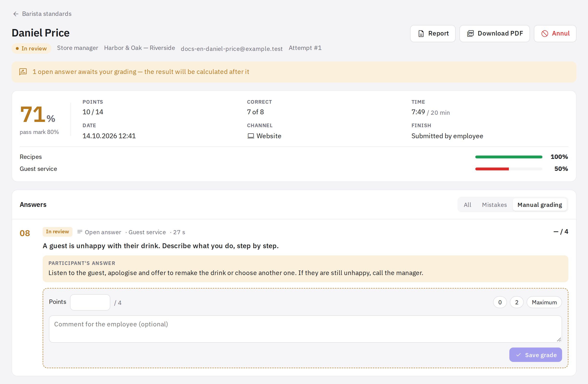
Task: Select the Manual grading tab
Action: coord(540,205)
